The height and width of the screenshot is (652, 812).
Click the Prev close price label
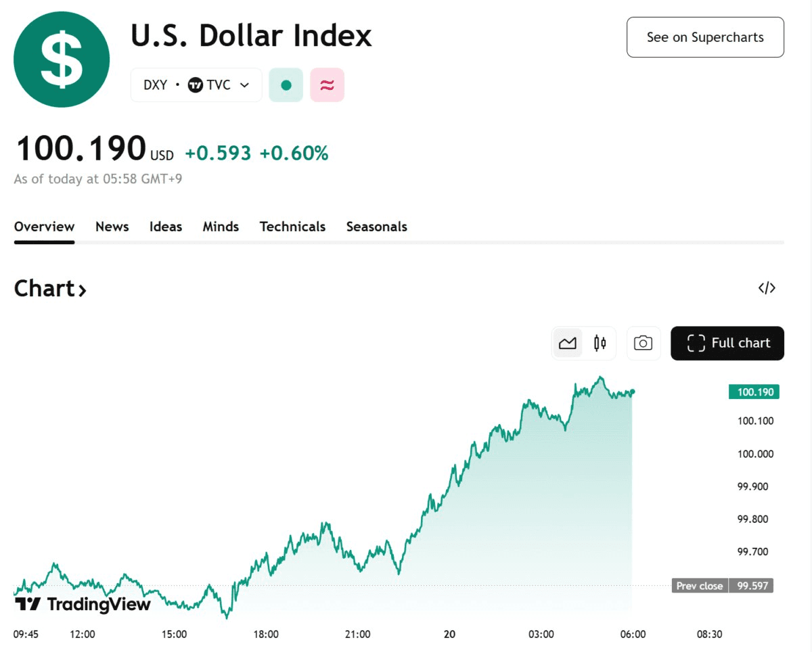[x=700, y=586]
